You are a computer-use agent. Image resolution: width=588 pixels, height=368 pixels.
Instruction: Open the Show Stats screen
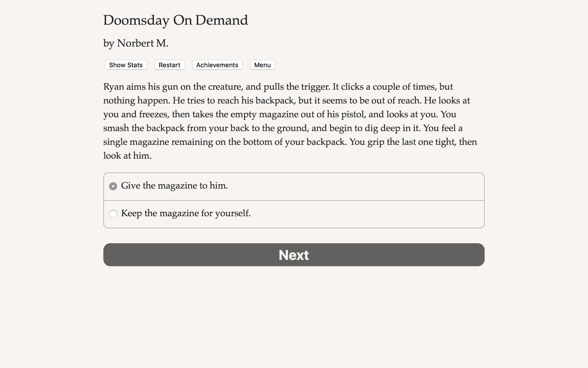pos(126,65)
